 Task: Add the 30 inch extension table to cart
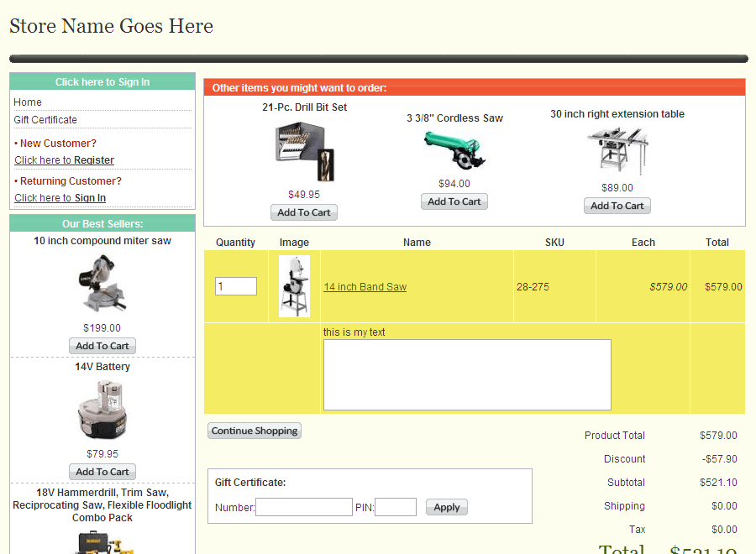(617, 206)
